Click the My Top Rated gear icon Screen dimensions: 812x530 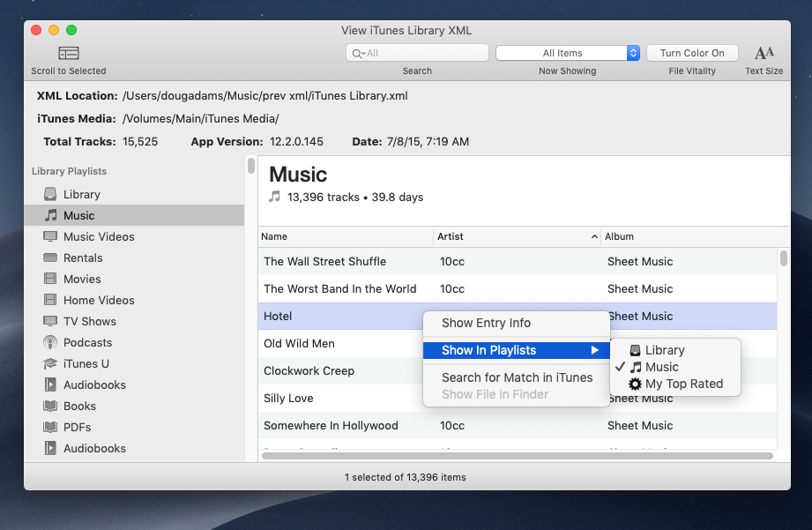tap(635, 384)
